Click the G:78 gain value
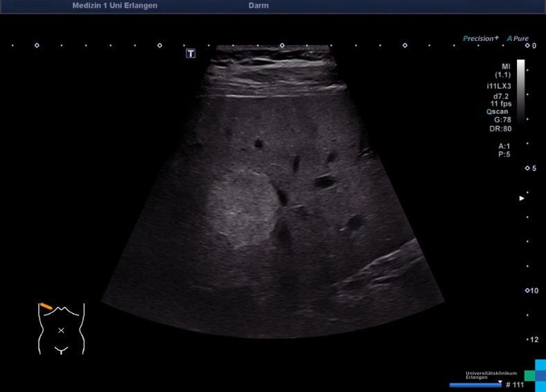This screenshot has width=546, height=392. [502, 119]
